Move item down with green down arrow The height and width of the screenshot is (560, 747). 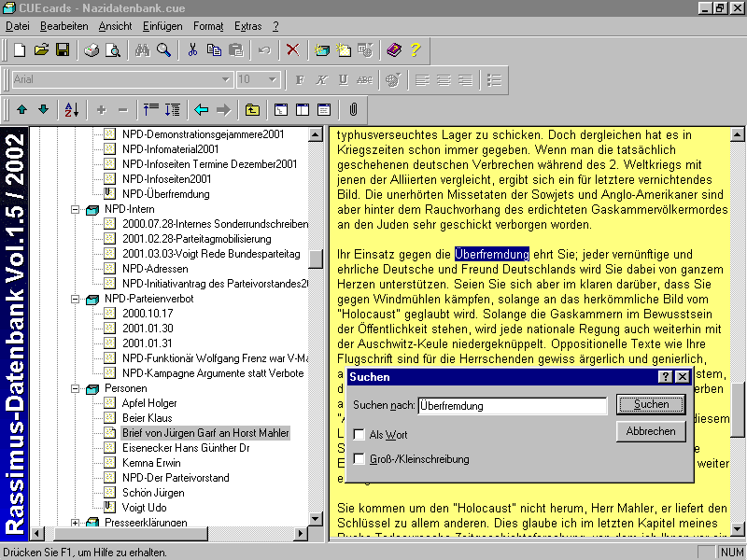pyautogui.click(x=43, y=110)
